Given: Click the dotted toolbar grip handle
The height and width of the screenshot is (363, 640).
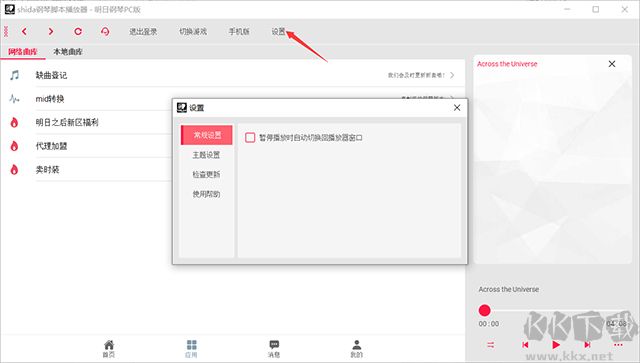Looking at the screenshot, I should [x=6, y=31].
